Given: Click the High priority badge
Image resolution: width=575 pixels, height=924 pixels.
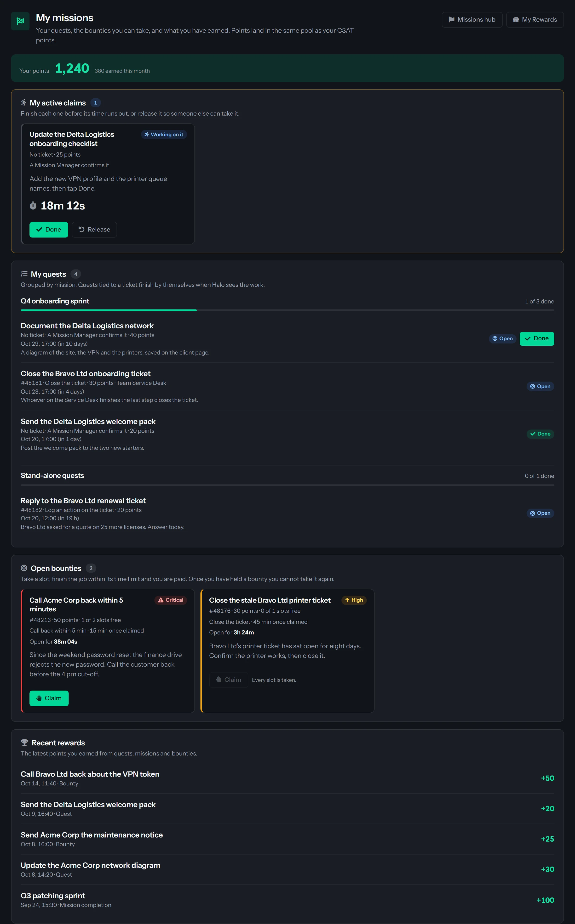Looking at the screenshot, I should point(354,600).
